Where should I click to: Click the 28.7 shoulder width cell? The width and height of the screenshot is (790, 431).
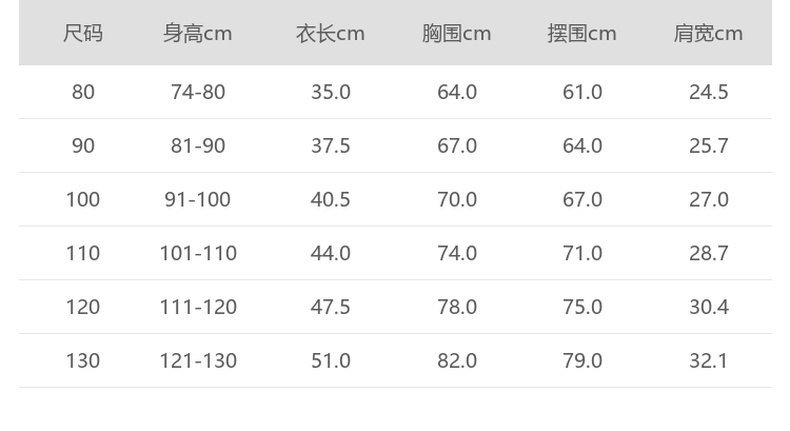[708, 253]
